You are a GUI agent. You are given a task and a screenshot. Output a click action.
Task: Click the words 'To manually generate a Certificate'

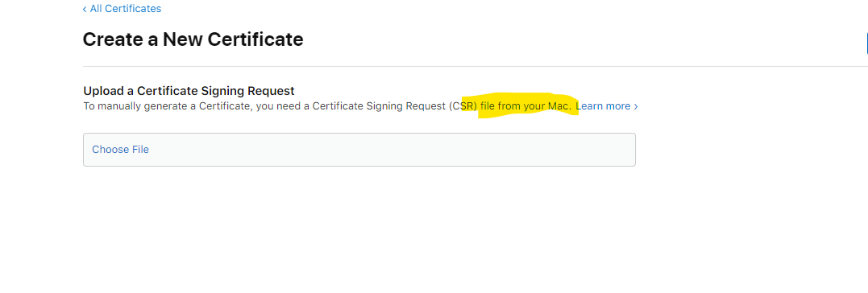[167, 106]
